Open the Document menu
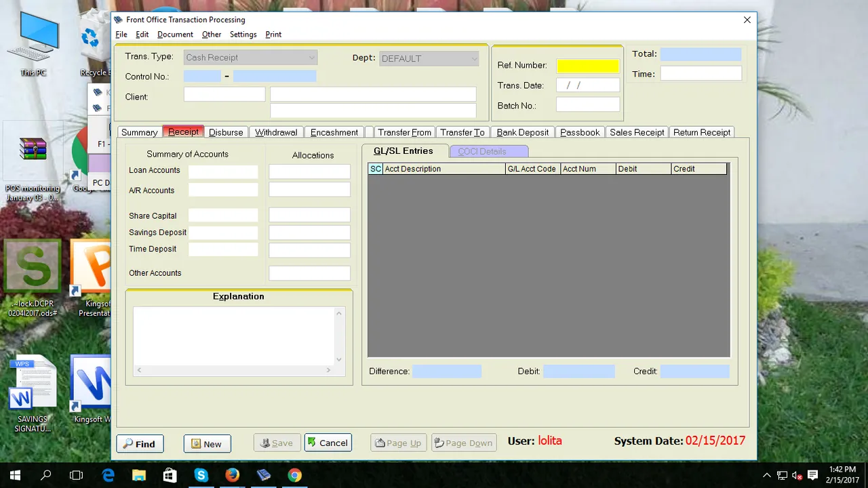The width and height of the screenshot is (868, 488). (175, 35)
